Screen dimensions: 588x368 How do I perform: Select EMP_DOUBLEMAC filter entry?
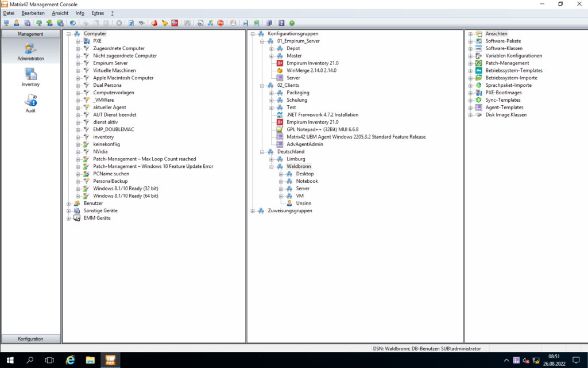[x=113, y=129]
